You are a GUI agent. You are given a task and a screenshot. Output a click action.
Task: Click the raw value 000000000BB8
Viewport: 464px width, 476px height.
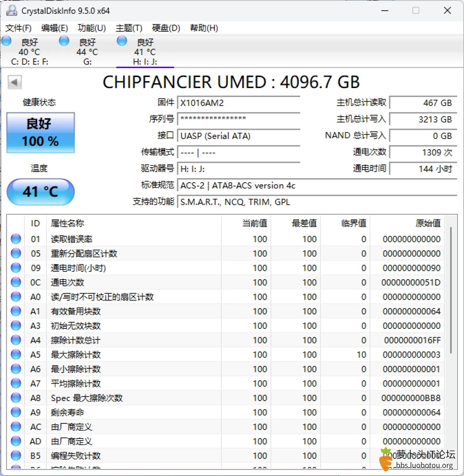(x=411, y=398)
